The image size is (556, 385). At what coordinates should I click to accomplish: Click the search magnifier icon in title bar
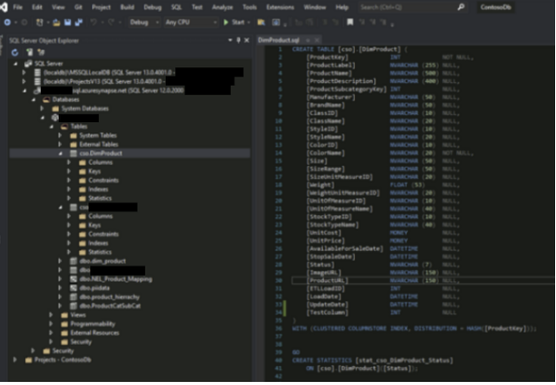click(461, 7)
